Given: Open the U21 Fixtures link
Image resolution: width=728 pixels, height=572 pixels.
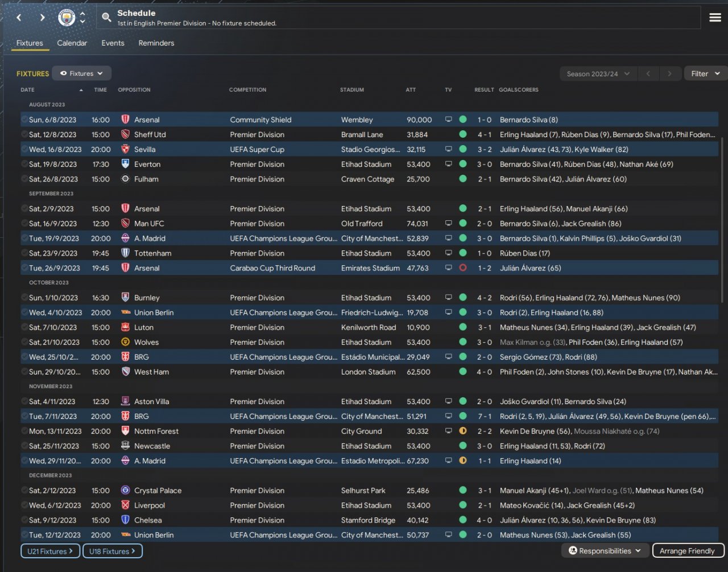Looking at the screenshot, I should coord(51,551).
